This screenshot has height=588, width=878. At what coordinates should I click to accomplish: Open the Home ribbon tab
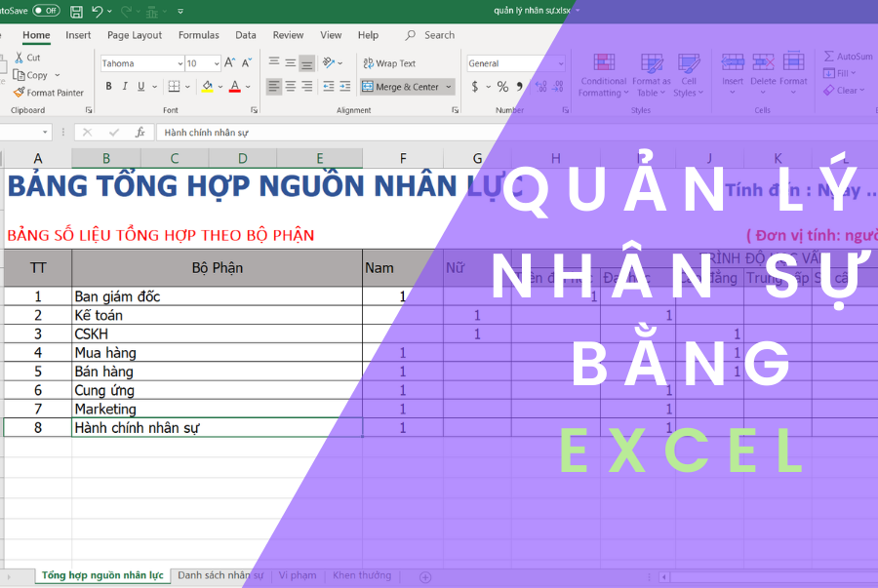[x=36, y=35]
